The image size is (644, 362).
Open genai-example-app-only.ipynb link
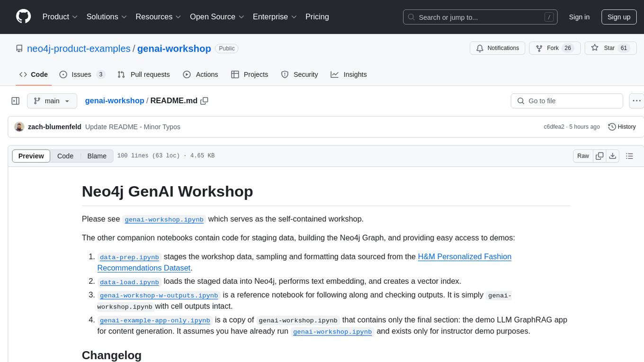pyautogui.click(x=155, y=320)
